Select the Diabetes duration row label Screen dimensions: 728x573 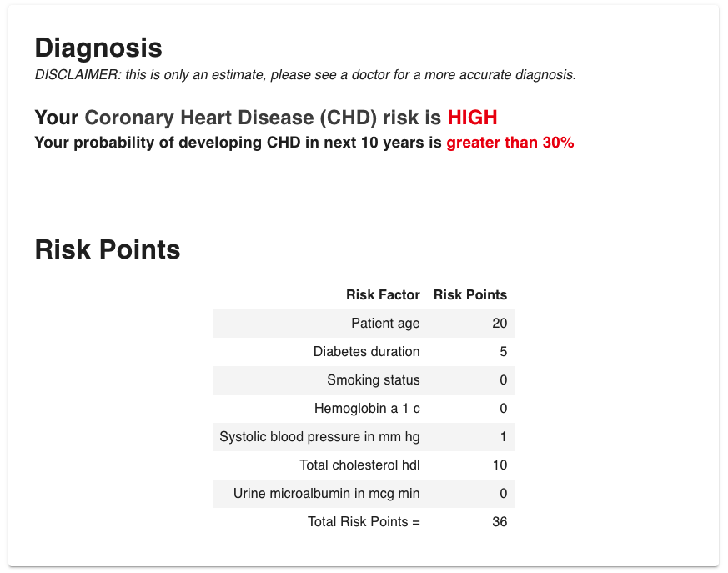(x=366, y=352)
